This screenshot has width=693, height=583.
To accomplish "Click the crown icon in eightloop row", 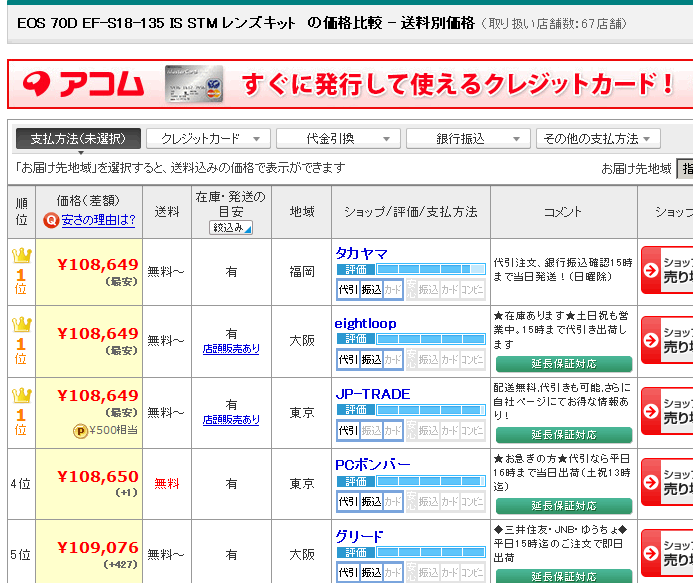I will click(21, 324).
